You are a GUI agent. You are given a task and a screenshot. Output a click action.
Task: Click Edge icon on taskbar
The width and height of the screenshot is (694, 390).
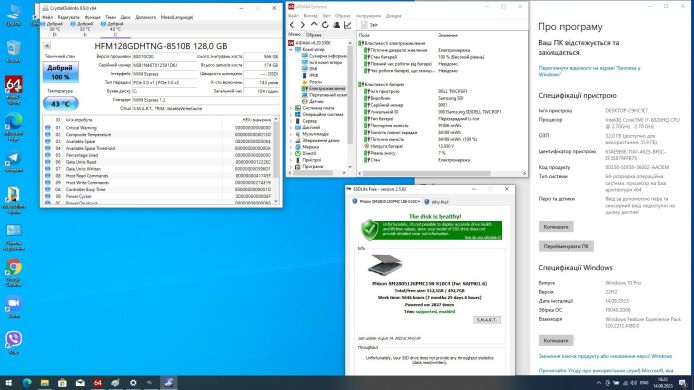27,382
